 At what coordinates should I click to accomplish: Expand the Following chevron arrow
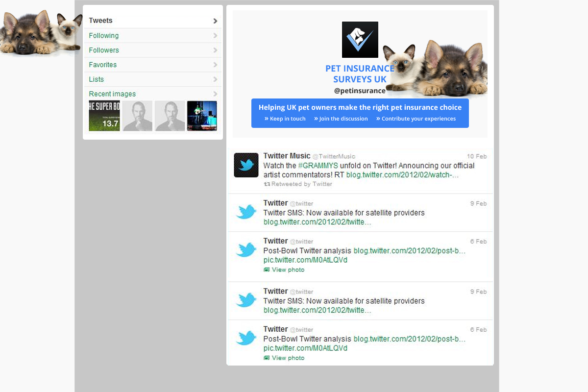point(215,36)
